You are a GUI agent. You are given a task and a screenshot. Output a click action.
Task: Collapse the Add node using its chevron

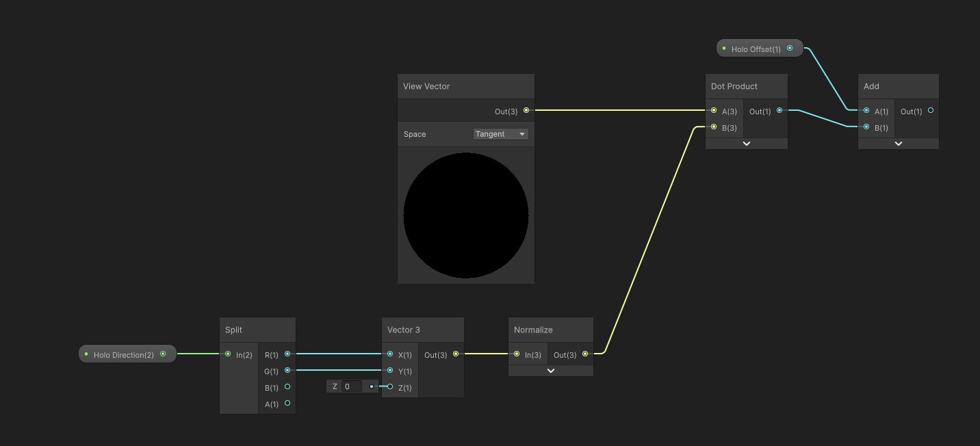click(898, 143)
